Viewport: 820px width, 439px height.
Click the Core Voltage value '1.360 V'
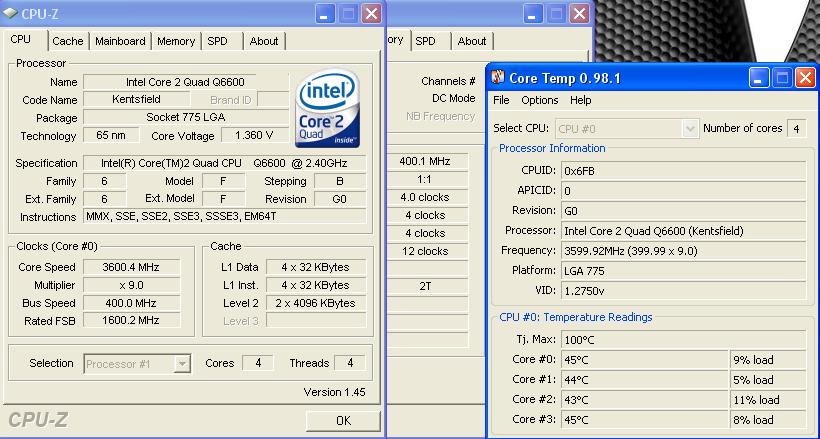(255, 135)
